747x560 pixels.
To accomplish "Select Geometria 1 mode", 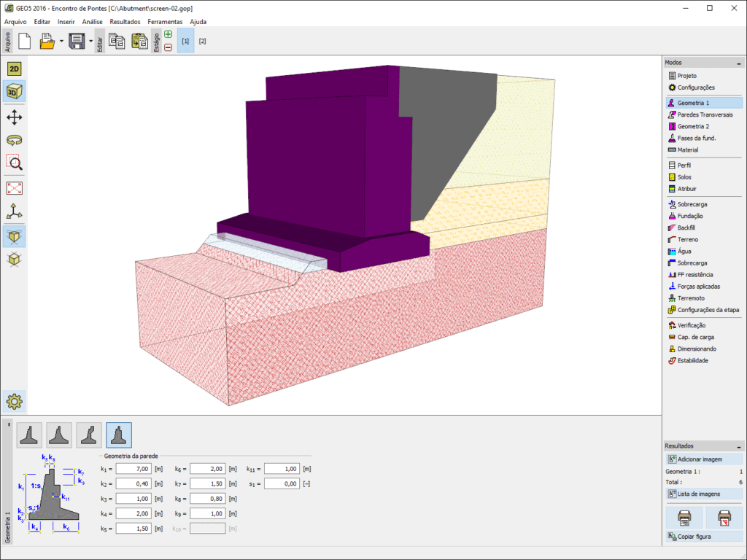I will (x=704, y=103).
